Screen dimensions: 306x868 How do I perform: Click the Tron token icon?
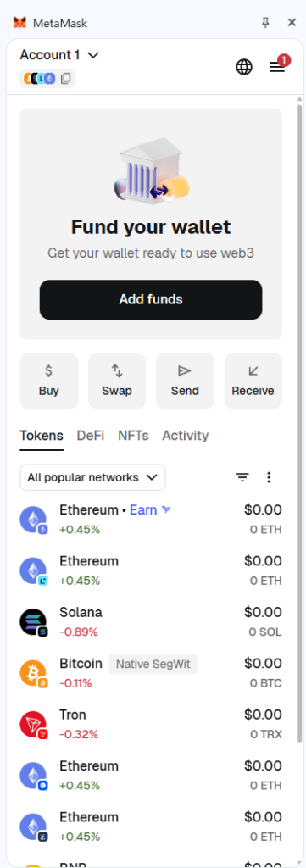pos(33,725)
